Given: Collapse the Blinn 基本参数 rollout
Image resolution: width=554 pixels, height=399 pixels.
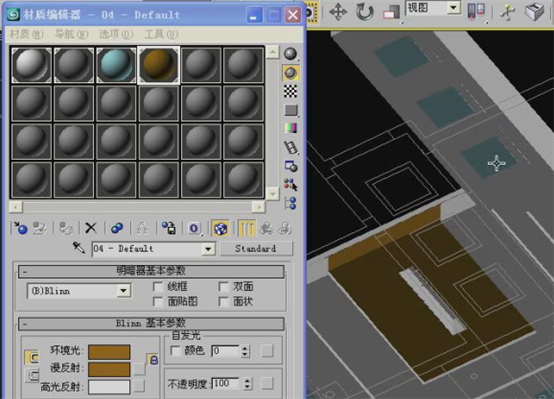Looking at the screenshot, I should point(151,323).
